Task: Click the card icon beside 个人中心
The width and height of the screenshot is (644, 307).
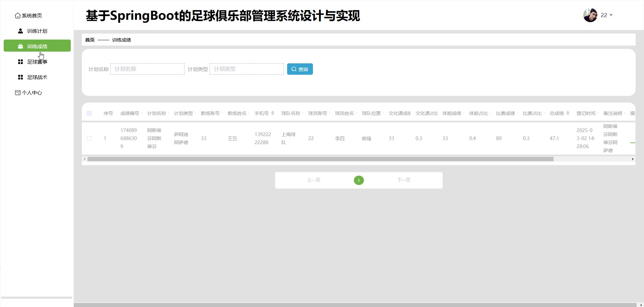Action: (18, 93)
